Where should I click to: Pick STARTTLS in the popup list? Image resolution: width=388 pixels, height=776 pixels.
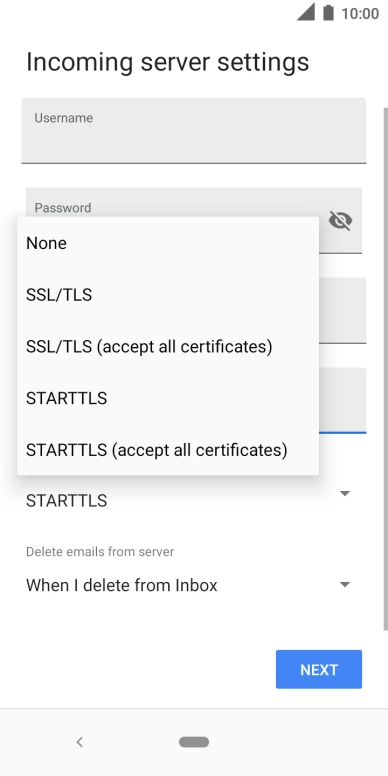point(168,398)
